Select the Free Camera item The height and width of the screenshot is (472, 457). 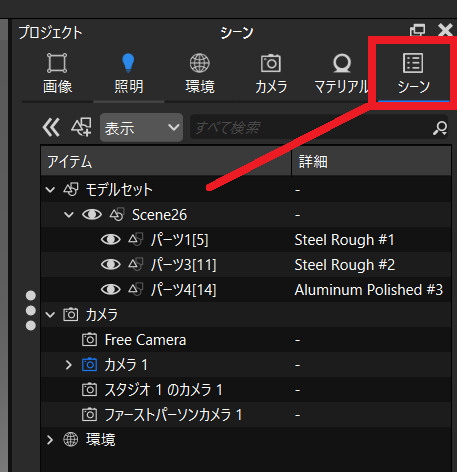point(145,340)
